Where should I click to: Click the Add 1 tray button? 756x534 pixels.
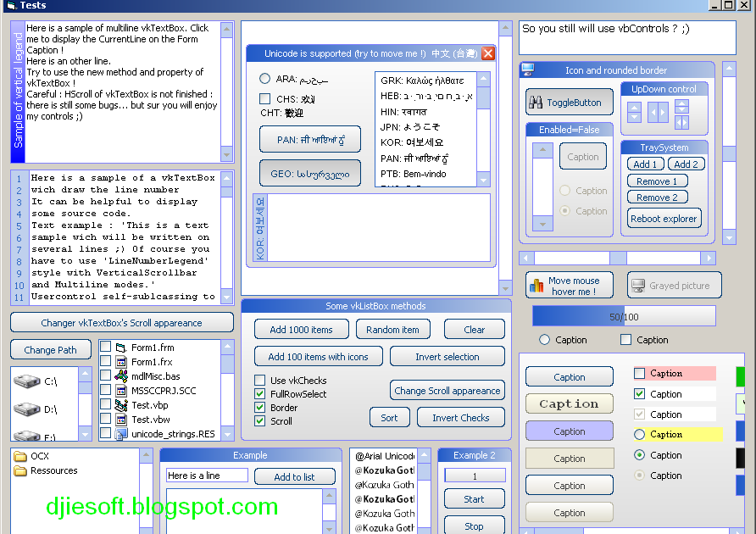click(x=646, y=164)
